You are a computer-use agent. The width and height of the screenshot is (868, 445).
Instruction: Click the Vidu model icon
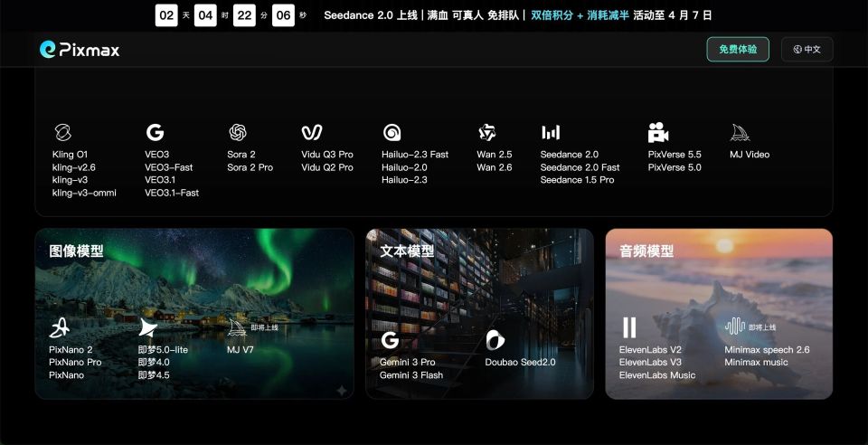point(312,132)
